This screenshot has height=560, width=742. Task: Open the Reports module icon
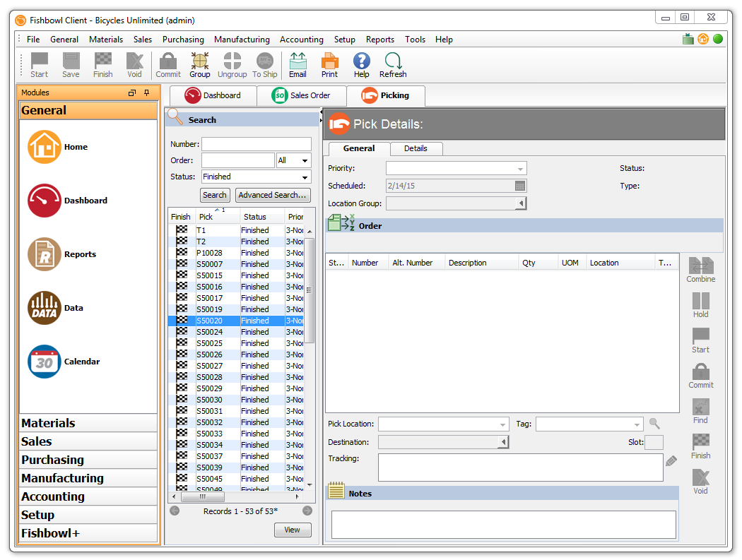pos(45,254)
